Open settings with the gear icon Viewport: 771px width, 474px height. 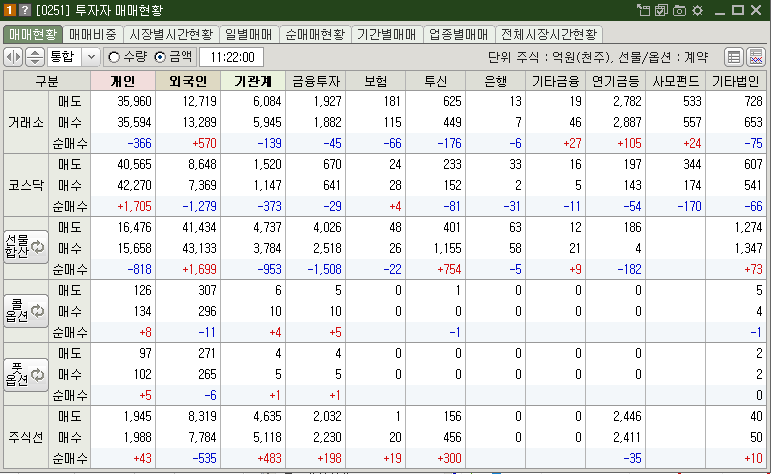click(697, 10)
